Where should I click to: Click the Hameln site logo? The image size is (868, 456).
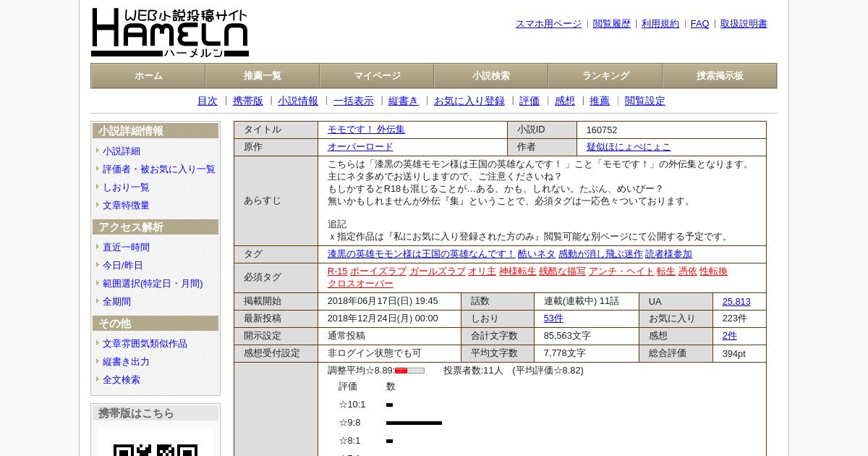tap(170, 33)
